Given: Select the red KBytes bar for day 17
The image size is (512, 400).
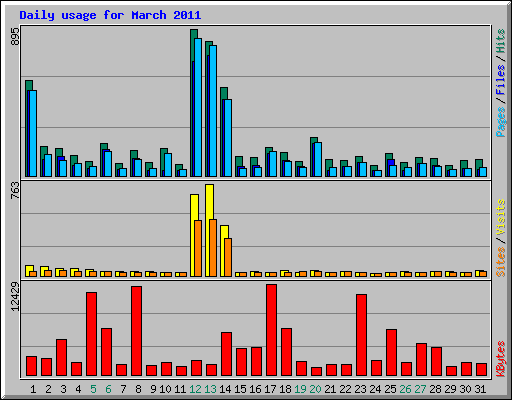Looking at the screenshot, I should pyautogui.click(x=271, y=330).
